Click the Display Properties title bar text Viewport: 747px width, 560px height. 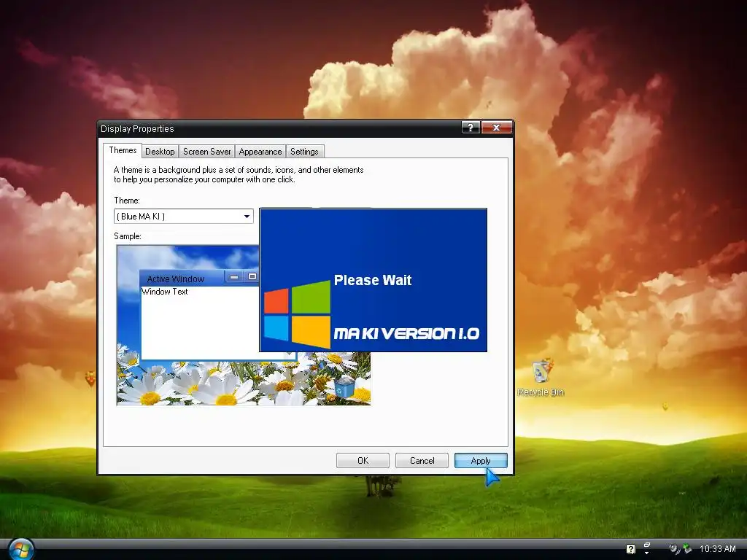137,128
